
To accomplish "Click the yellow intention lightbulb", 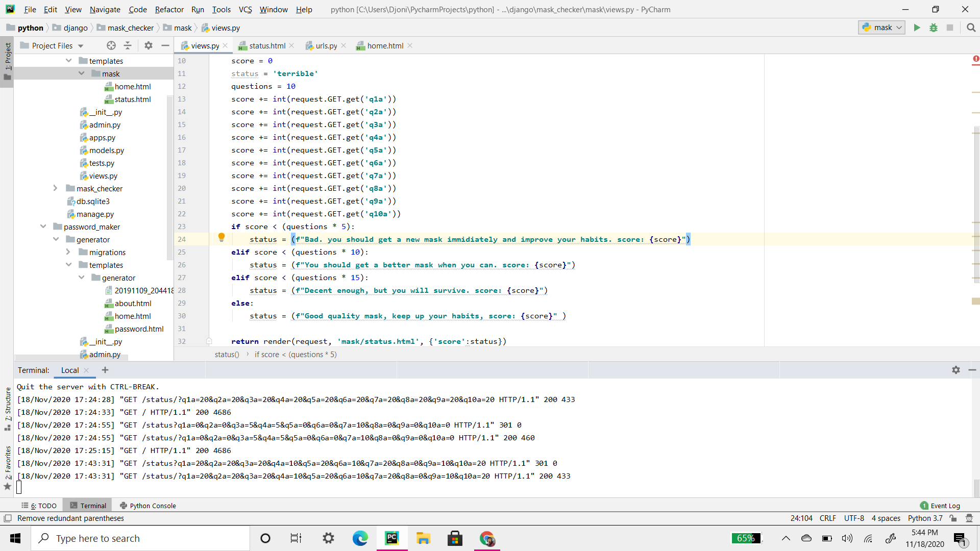I will 222,237.
